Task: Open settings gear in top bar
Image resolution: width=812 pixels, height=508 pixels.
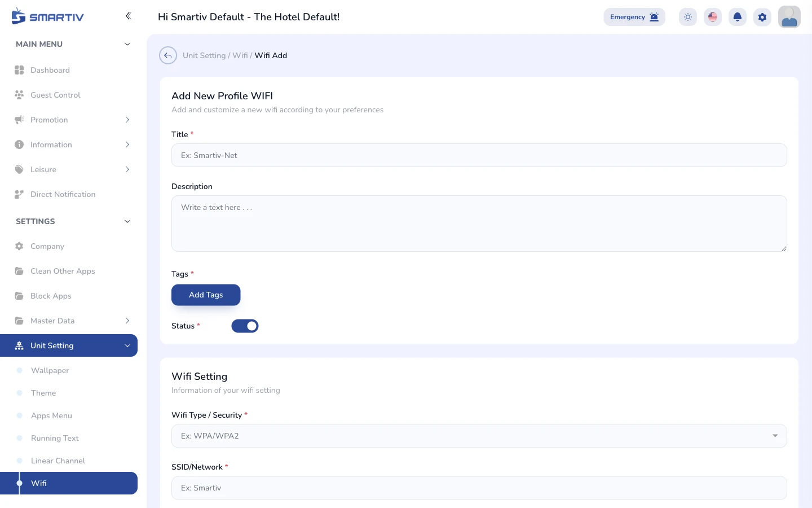Action: pyautogui.click(x=762, y=17)
